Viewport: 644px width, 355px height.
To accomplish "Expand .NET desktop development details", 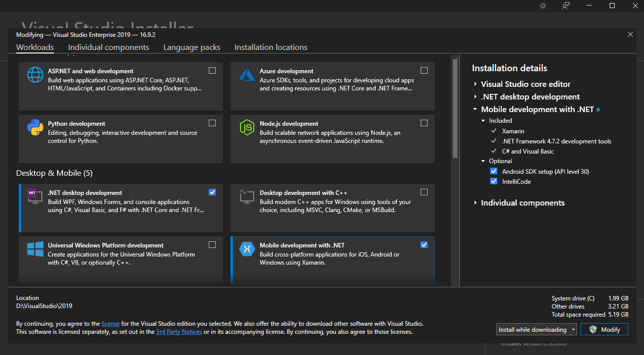I will tap(475, 96).
